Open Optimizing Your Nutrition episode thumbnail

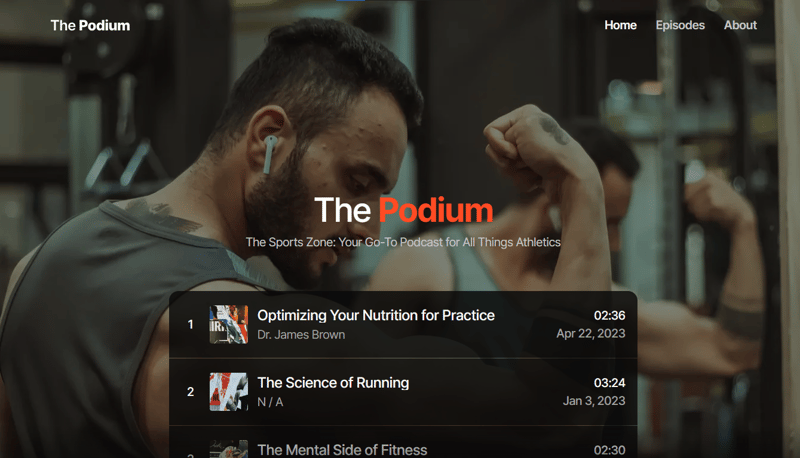[x=228, y=325]
